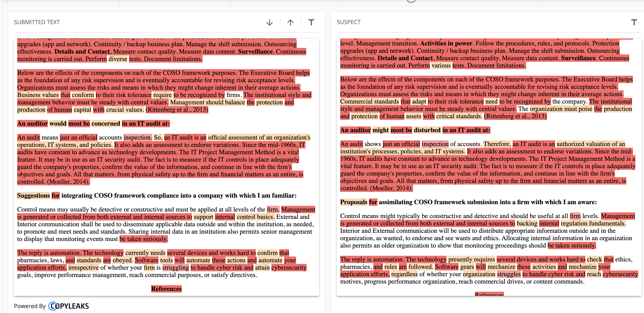Click 'Details and Contact' in suspect text
Viewport: 644px width, 313px height.
(x=405, y=58)
